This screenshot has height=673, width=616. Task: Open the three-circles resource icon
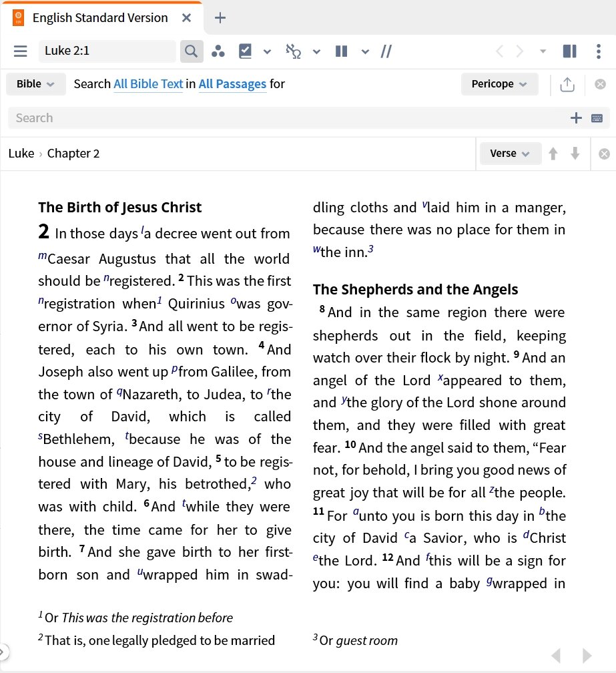[x=218, y=51]
